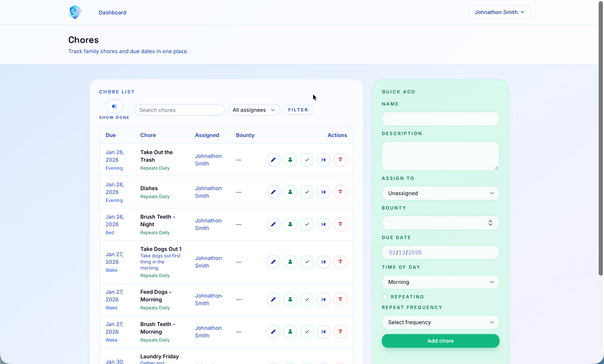This screenshot has width=604, height=364.
Task: Click inside the Search chores field
Action: [x=179, y=110]
